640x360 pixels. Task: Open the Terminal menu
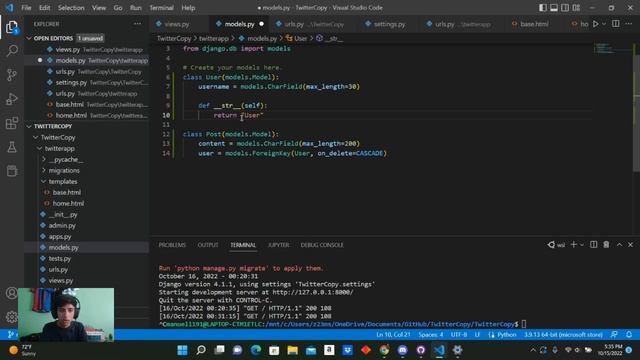161,8
